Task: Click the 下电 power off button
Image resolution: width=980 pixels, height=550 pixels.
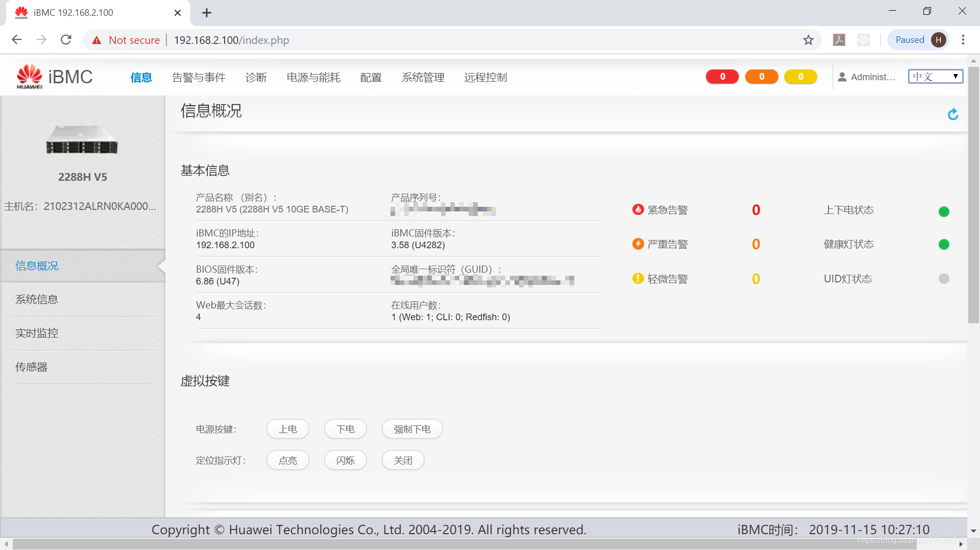Action: click(346, 429)
